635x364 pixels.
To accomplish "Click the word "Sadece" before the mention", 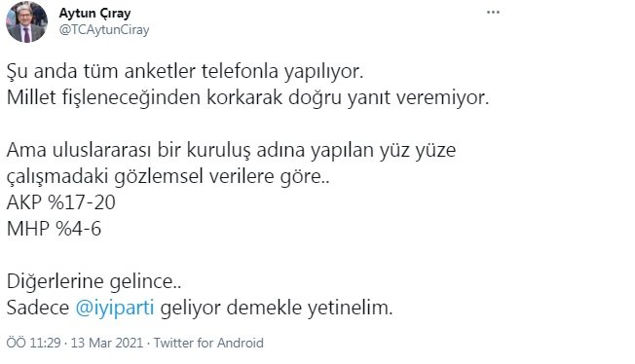I will [38, 308].
